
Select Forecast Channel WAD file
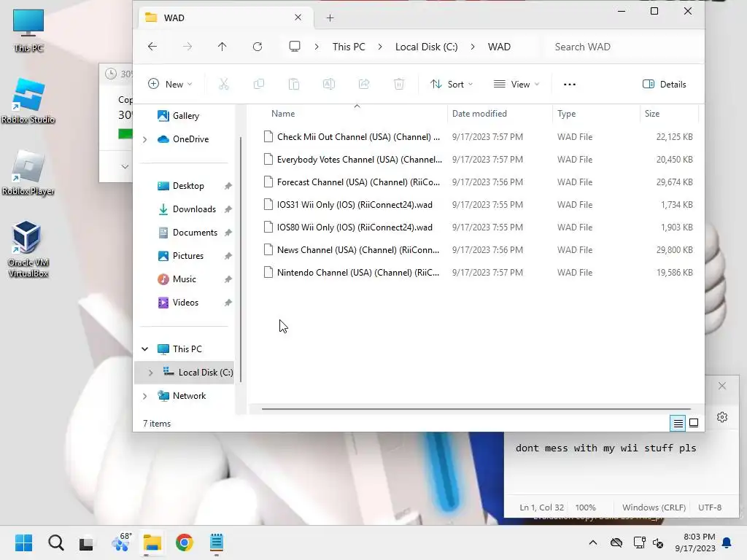[479, 182]
